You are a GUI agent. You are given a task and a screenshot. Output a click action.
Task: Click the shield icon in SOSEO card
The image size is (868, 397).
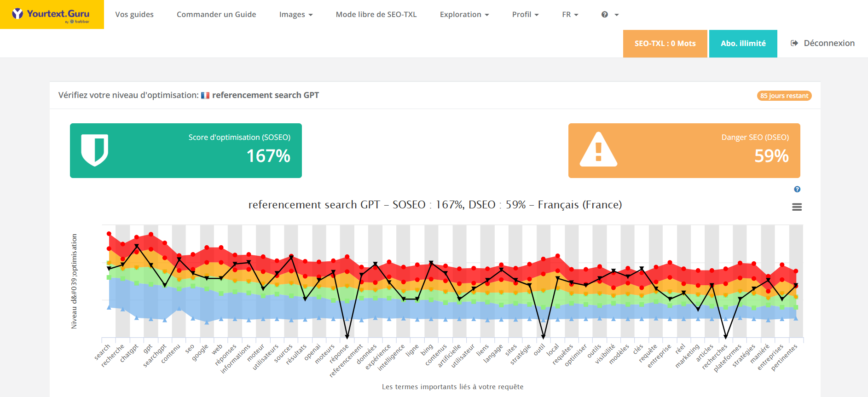pyautogui.click(x=95, y=150)
